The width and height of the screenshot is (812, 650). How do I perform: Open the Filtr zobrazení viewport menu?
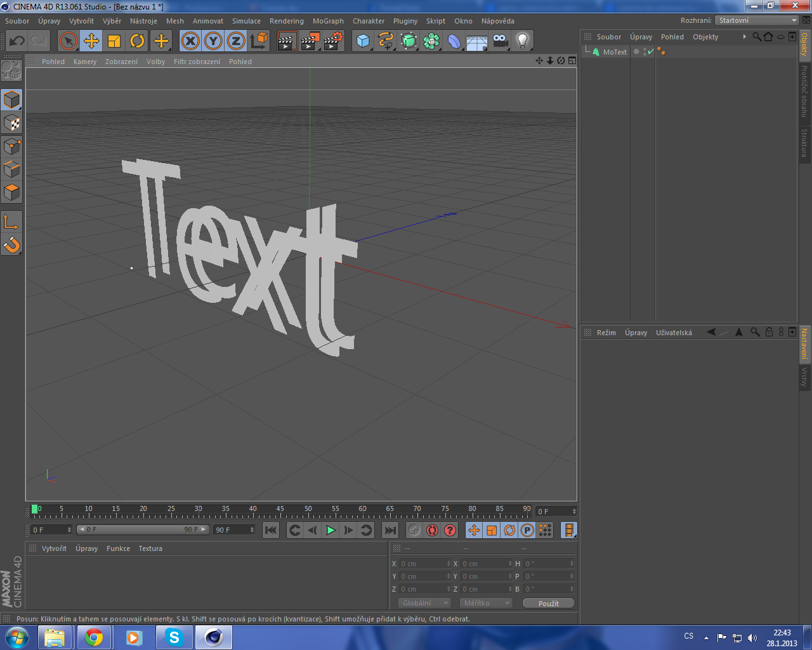[197, 62]
